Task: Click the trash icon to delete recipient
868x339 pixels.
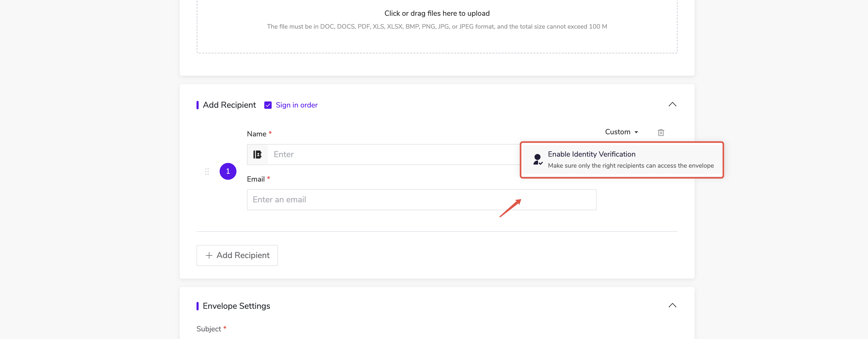Action: [661, 132]
